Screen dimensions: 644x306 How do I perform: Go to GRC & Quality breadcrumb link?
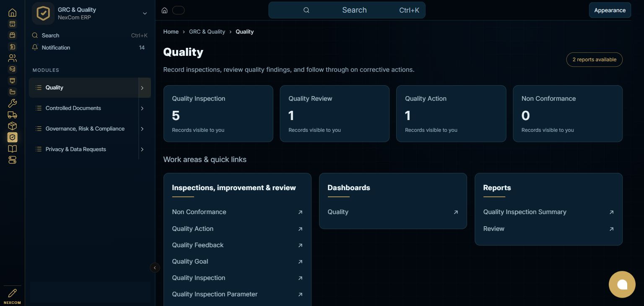207,32
